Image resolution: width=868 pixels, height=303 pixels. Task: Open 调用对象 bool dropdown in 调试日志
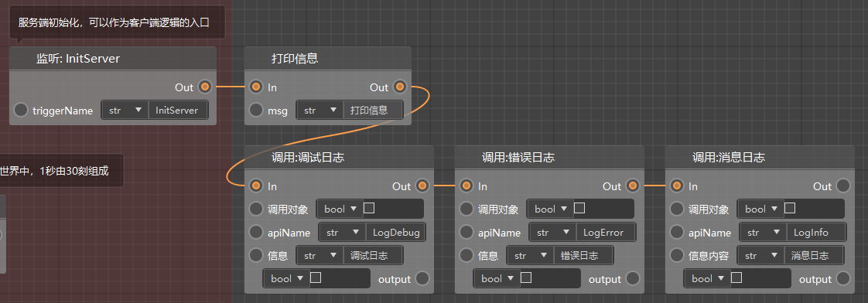tap(340, 209)
